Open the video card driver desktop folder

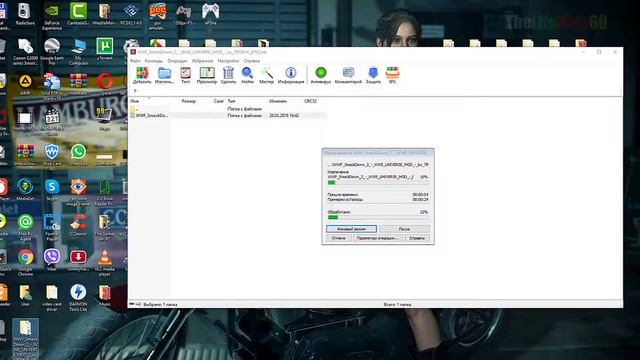tap(52, 298)
